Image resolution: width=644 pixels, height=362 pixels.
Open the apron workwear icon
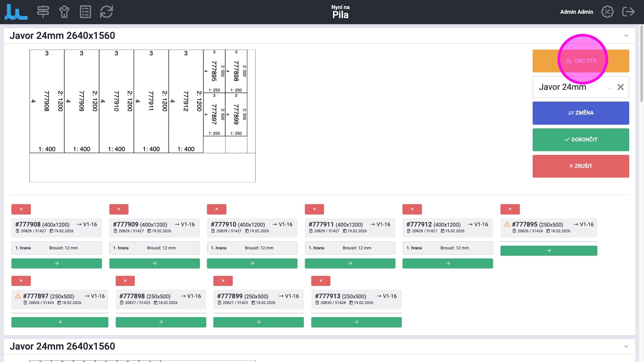(x=64, y=12)
